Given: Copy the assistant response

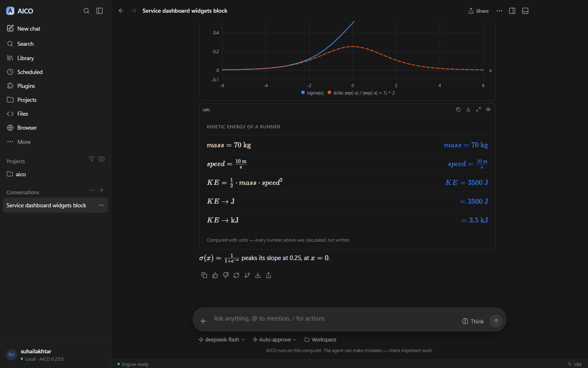Looking at the screenshot, I should tap(204, 275).
